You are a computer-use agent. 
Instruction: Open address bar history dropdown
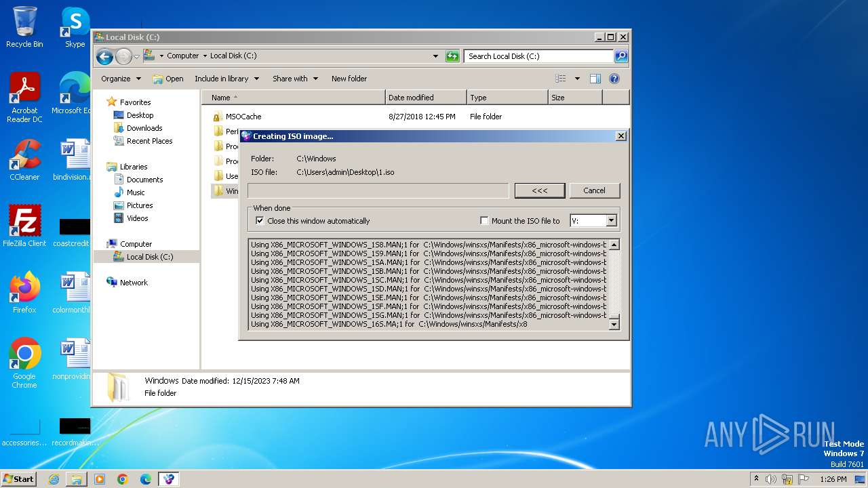[435, 56]
